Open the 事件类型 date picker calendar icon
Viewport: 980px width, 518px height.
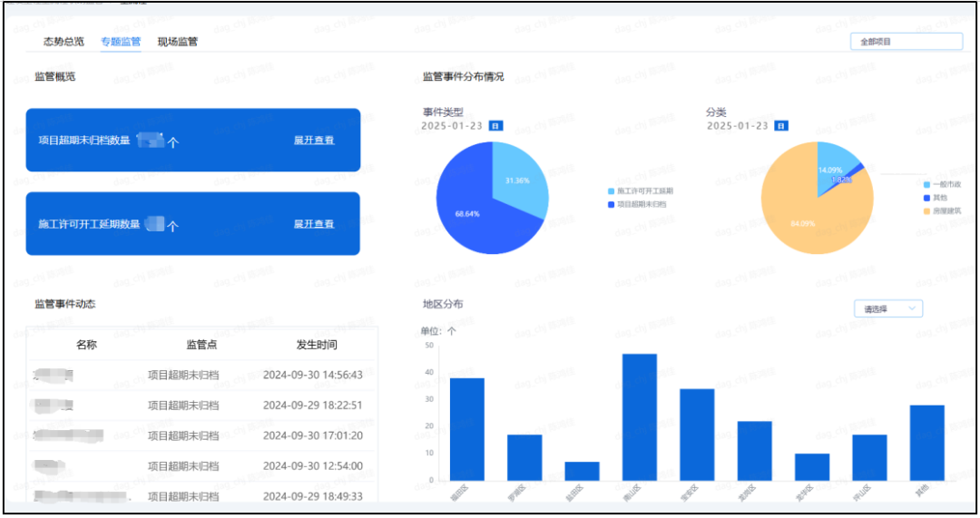point(495,126)
